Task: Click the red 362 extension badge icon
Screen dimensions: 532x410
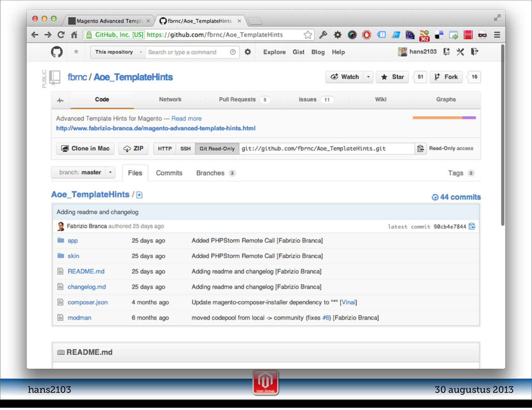Action: 424,35
